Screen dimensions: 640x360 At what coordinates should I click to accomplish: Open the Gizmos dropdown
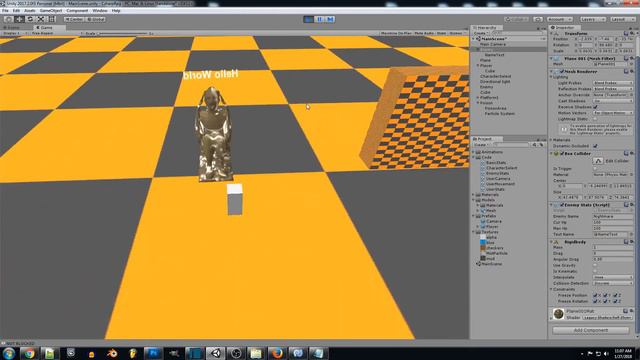(457, 33)
